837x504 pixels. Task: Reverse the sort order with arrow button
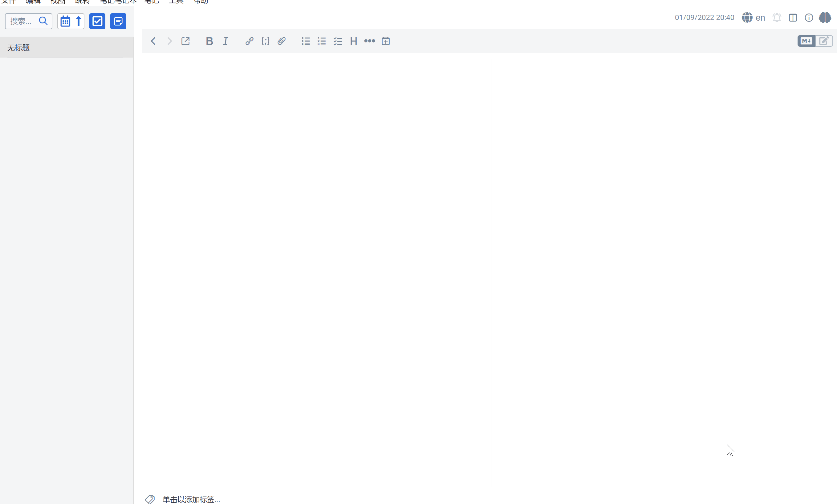coord(79,21)
